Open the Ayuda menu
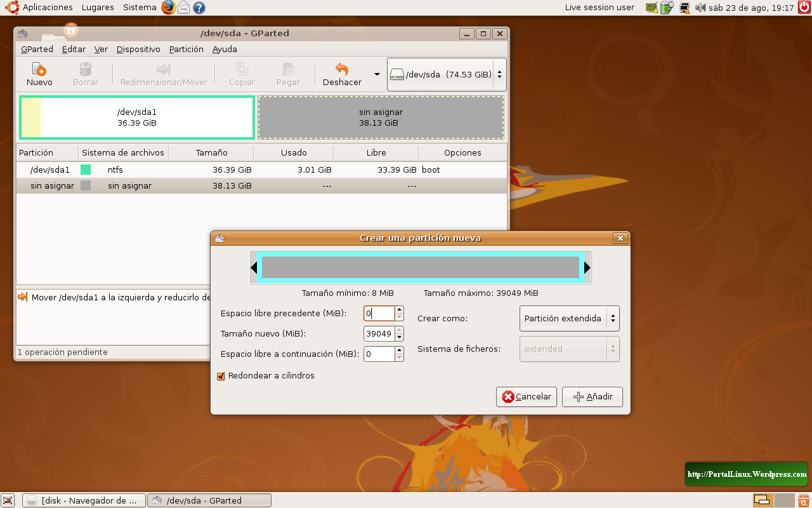This screenshot has width=812, height=508. tap(225, 49)
